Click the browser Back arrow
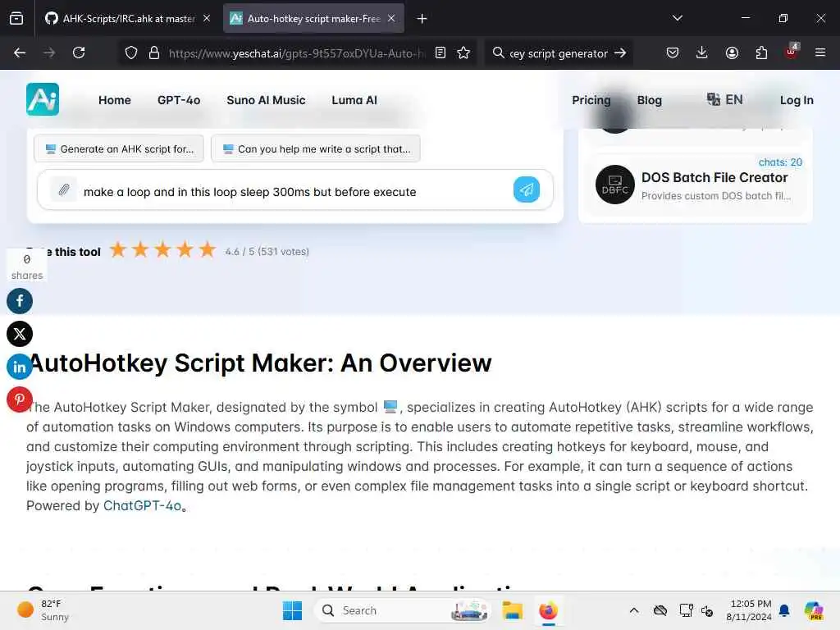Screen dimensions: 840x630 pos(20,53)
